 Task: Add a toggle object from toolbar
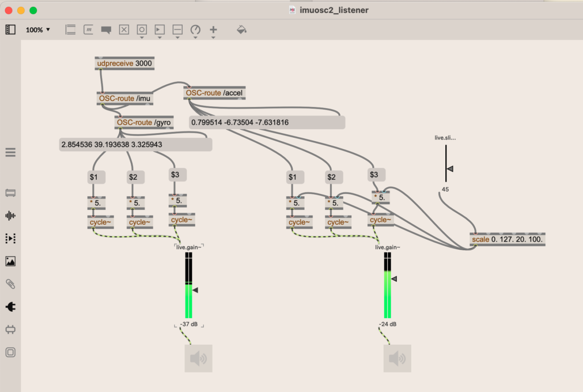click(x=124, y=30)
